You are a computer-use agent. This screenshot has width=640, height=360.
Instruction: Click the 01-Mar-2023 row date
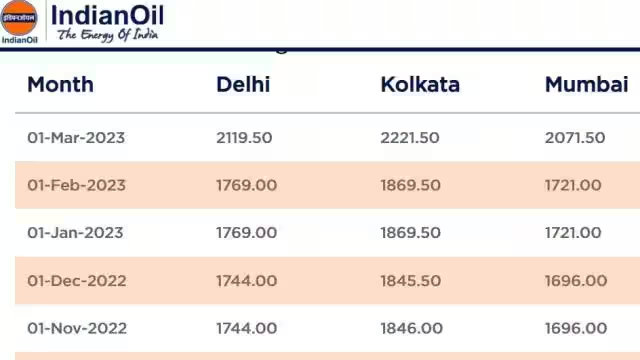click(x=76, y=138)
